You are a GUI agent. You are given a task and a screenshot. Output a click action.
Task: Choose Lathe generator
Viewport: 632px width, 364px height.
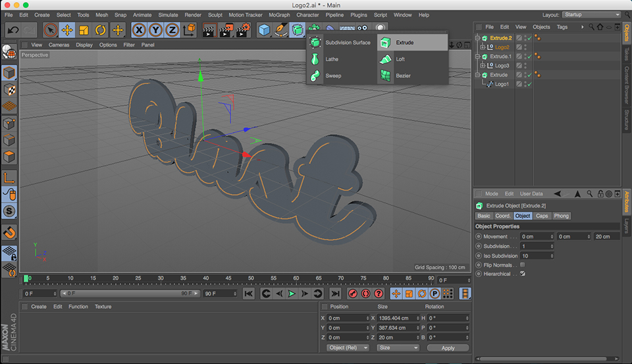tap(342, 59)
